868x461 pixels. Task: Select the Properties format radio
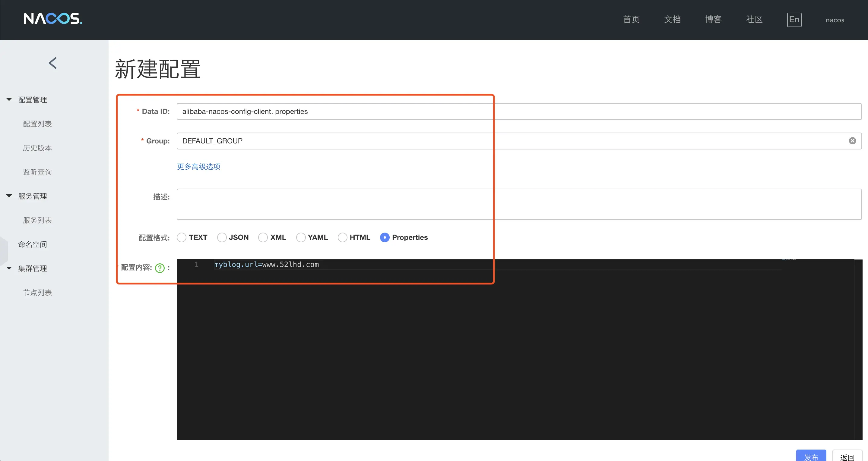(385, 237)
